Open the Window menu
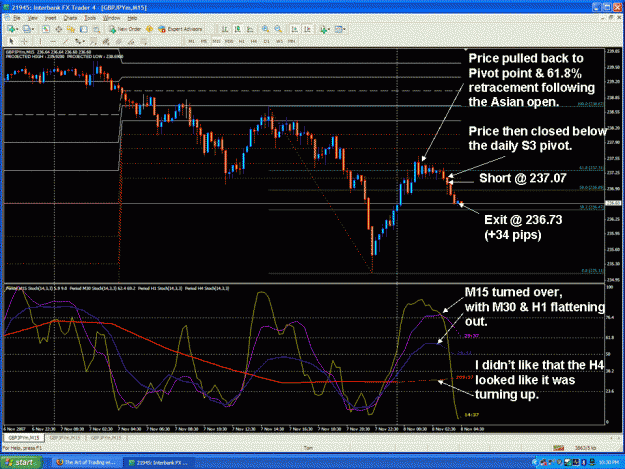This screenshot has width=625, height=469. pyautogui.click(x=111, y=18)
